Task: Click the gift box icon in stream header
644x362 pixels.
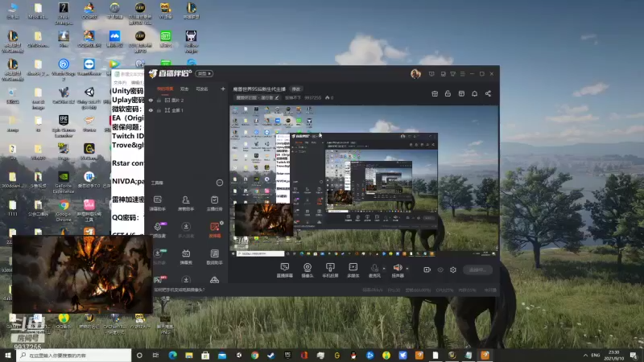Action: (x=435, y=93)
